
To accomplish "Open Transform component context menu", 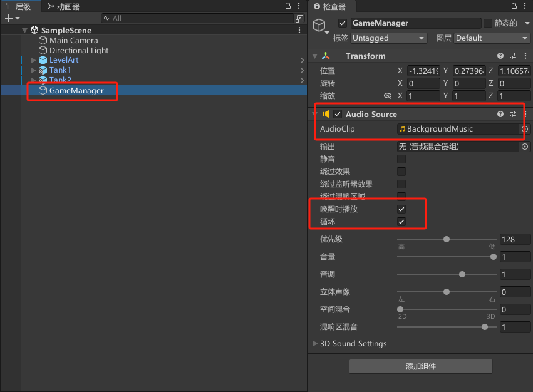I will tap(525, 56).
